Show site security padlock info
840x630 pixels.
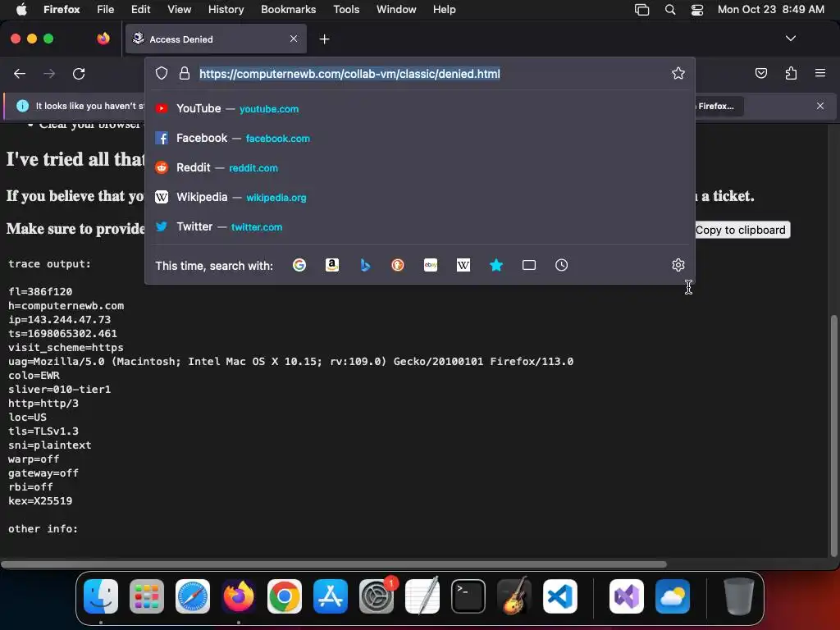(x=185, y=73)
